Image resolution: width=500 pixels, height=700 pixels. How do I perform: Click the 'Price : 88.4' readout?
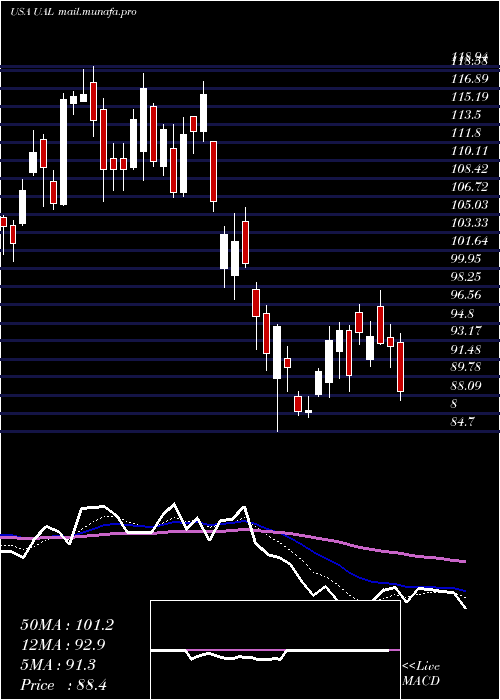click(64, 685)
